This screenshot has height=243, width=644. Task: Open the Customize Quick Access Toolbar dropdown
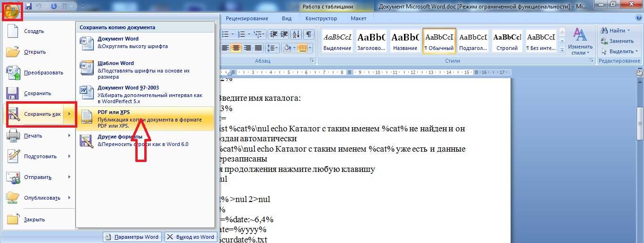pos(83,6)
